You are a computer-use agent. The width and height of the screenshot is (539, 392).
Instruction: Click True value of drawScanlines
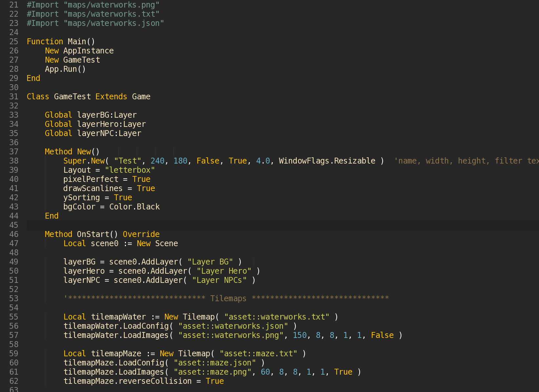click(146, 188)
